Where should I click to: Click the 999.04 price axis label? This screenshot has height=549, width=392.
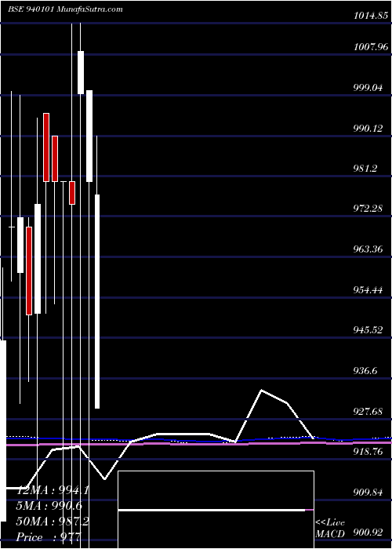368,88
